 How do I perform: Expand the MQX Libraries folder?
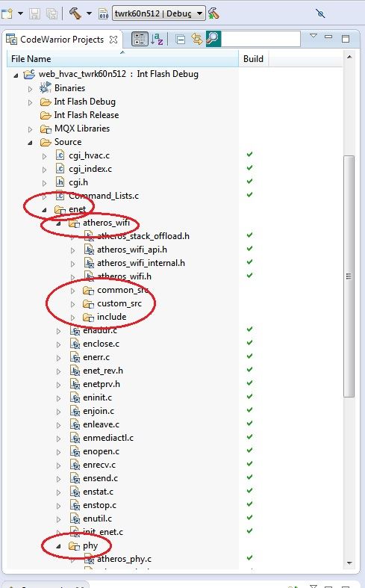pyautogui.click(x=31, y=129)
